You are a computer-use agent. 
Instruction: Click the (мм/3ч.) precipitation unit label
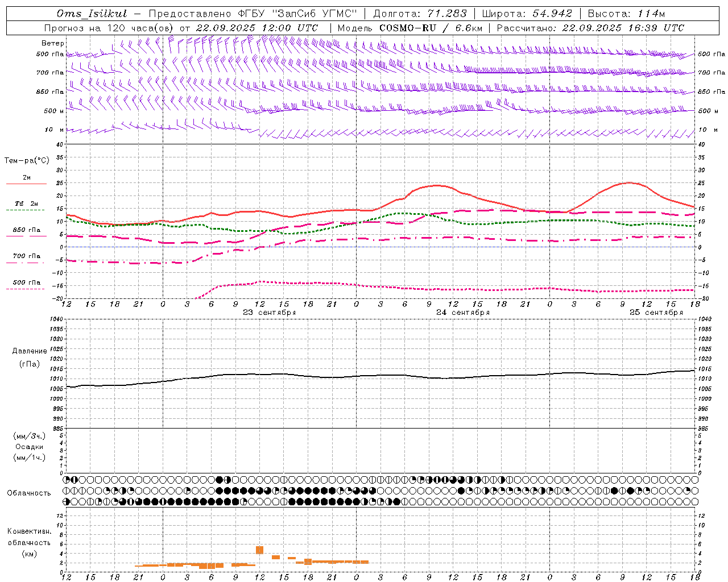(x=30, y=436)
